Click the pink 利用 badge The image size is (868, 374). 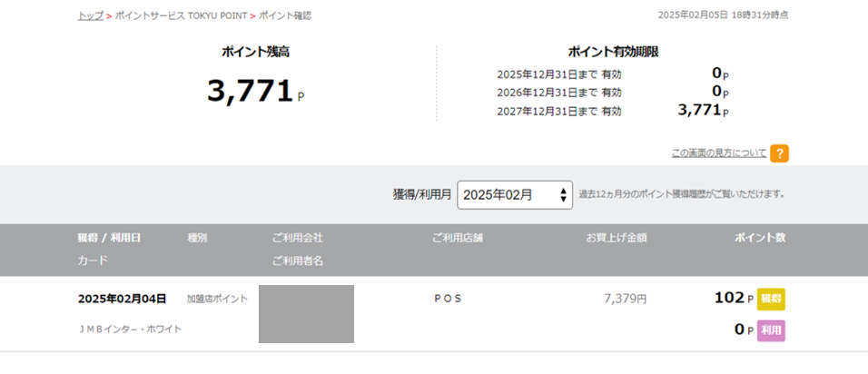771,330
